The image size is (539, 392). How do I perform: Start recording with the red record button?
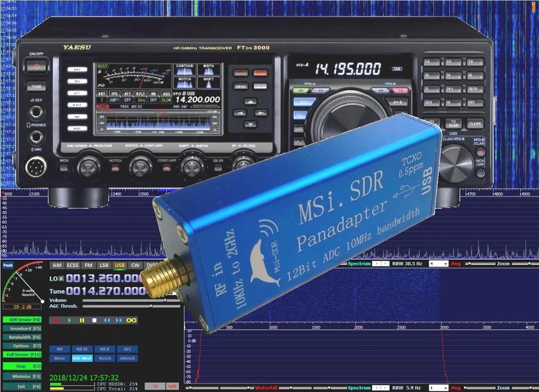56,320
